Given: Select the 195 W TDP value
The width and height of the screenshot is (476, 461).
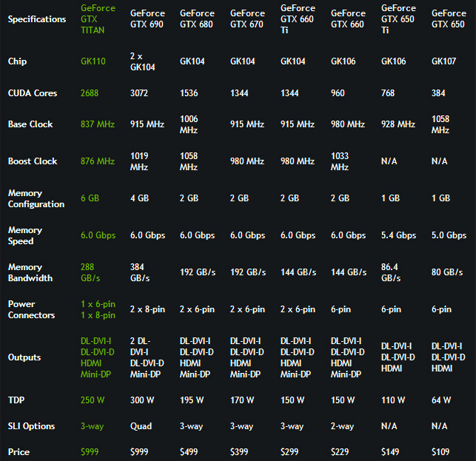Looking at the screenshot, I should (192, 400).
